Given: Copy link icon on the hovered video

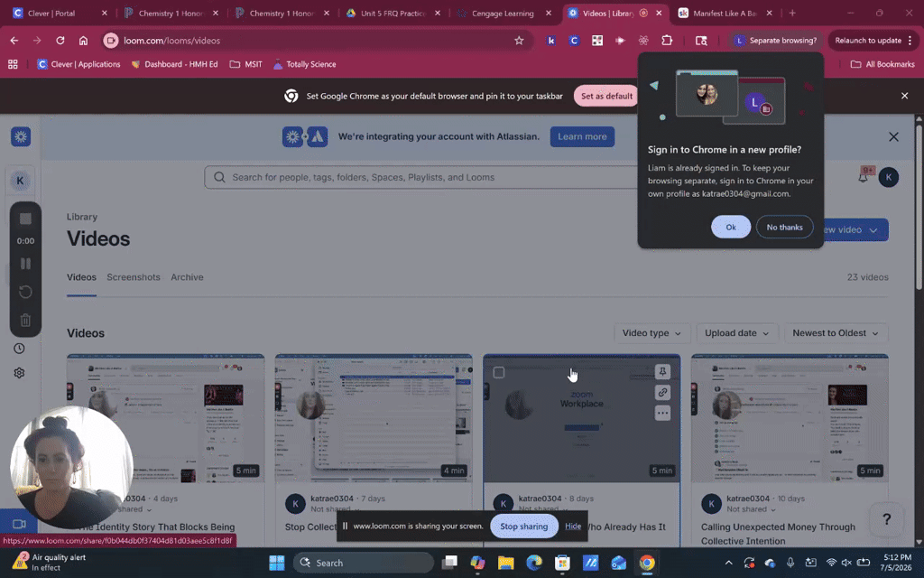Looking at the screenshot, I should [662, 392].
